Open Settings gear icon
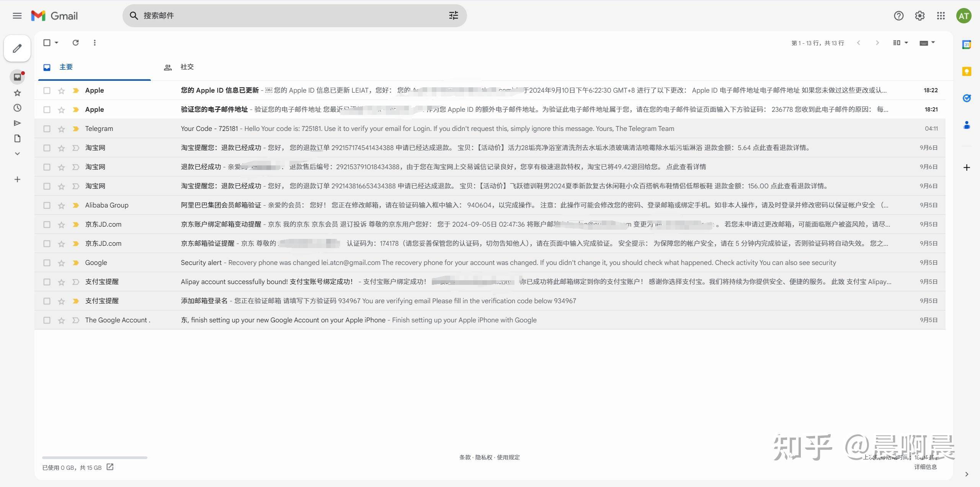The image size is (980, 487). click(x=920, y=16)
